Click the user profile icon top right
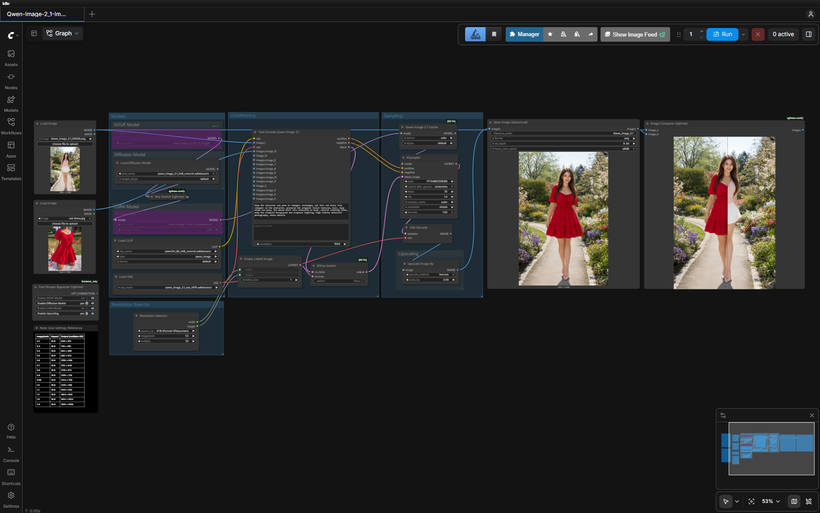 (x=811, y=14)
